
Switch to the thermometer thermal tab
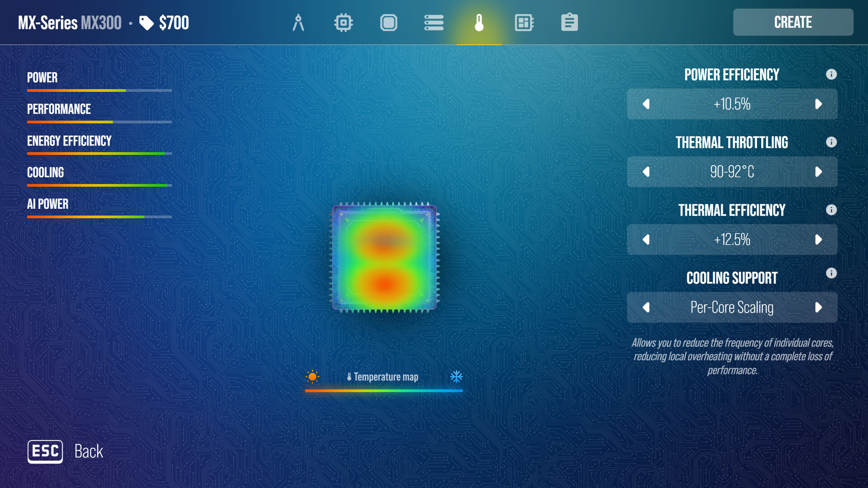(x=479, y=22)
